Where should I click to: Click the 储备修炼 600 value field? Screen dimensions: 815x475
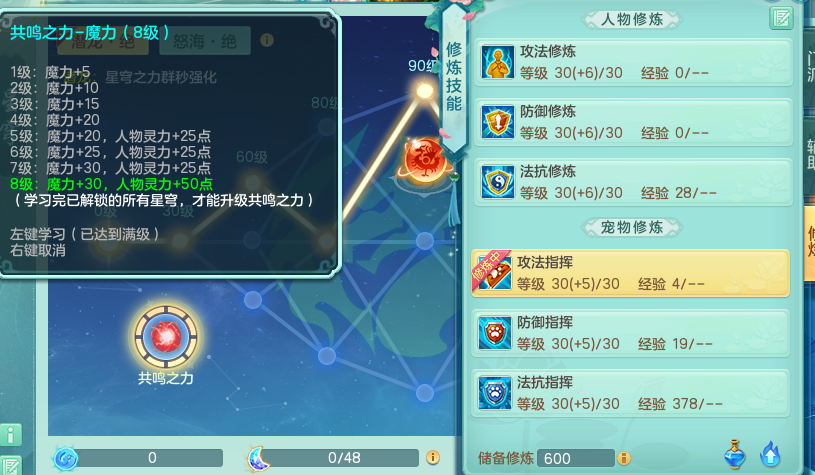coord(576,458)
